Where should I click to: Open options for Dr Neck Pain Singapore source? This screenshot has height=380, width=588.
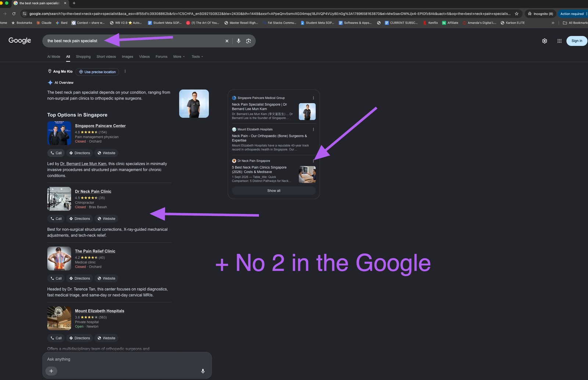click(x=313, y=161)
